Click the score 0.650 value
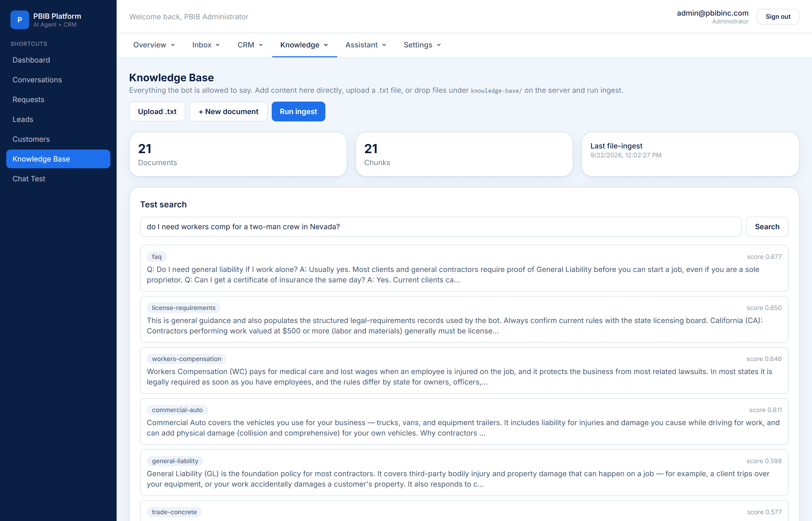The image size is (812, 521). [764, 308]
